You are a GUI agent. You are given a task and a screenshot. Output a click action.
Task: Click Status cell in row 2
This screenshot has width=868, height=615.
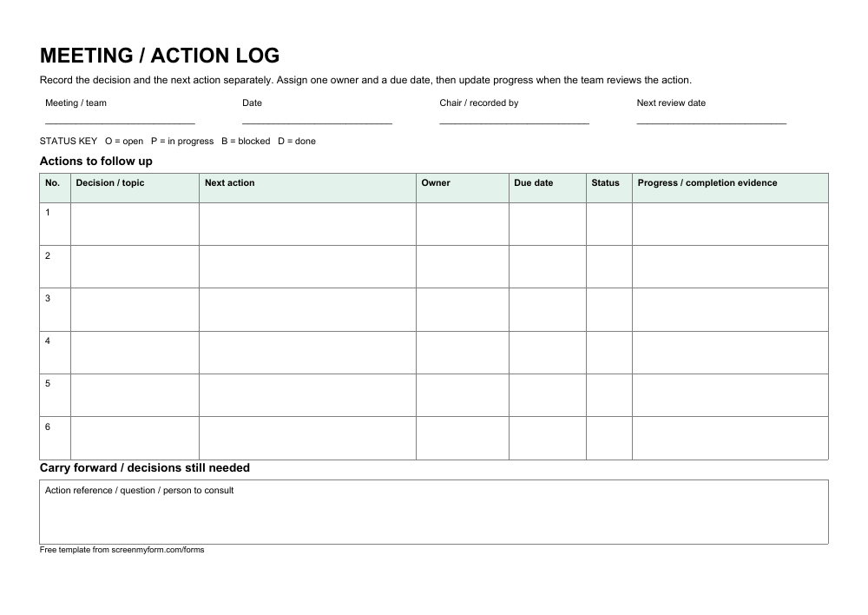(609, 267)
